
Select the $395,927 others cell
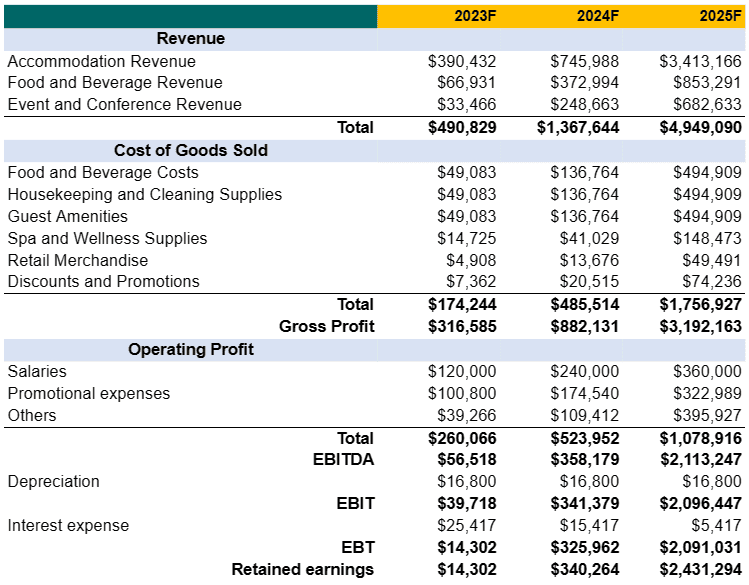click(707, 415)
